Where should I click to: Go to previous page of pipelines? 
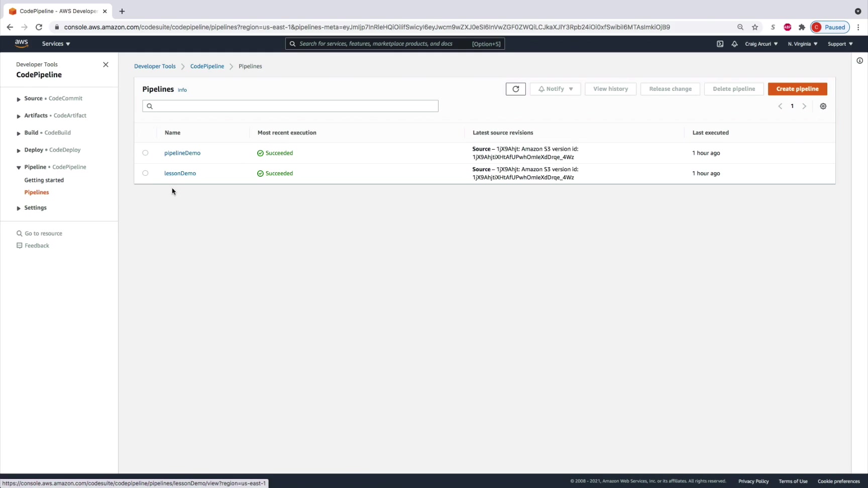pyautogui.click(x=780, y=106)
